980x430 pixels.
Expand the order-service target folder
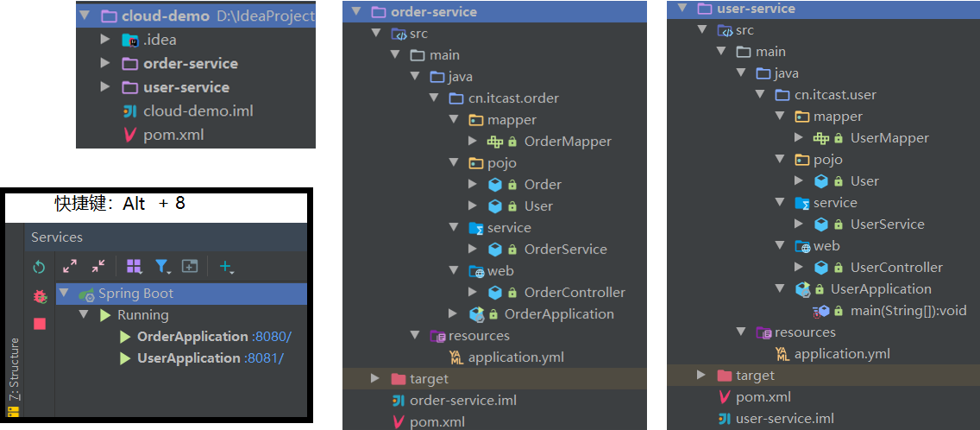375,379
